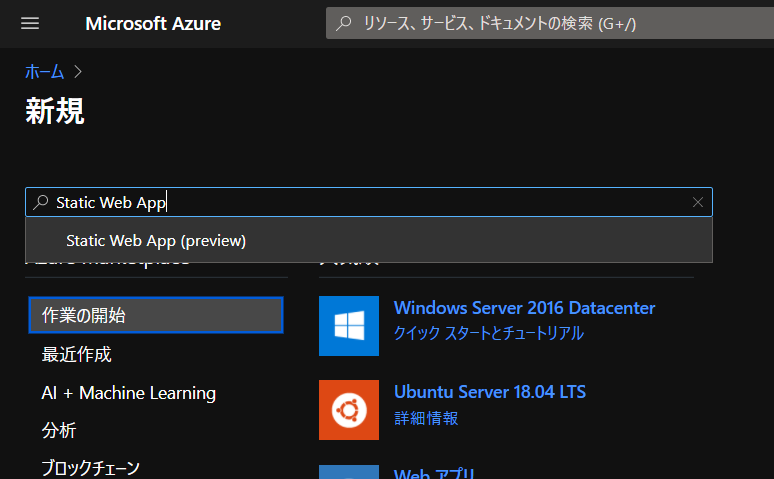Image resolution: width=774 pixels, height=479 pixels.
Task: Click the Ubuntu Server 18.04 LTS icon
Action: (x=349, y=409)
